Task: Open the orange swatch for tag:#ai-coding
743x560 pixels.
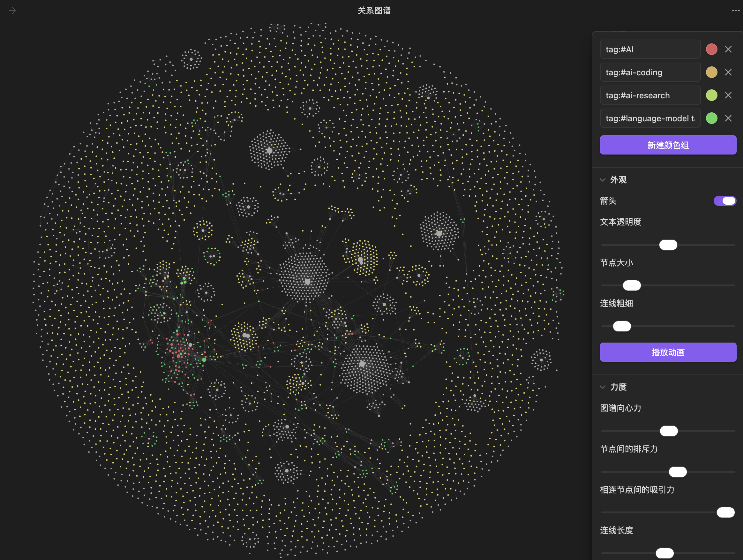Action: tap(711, 72)
